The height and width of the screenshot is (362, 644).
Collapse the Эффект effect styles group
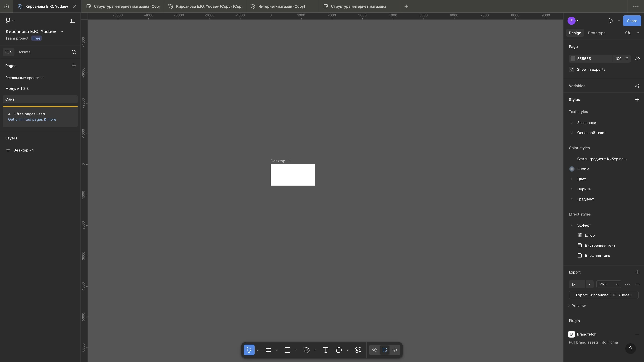pos(572,225)
